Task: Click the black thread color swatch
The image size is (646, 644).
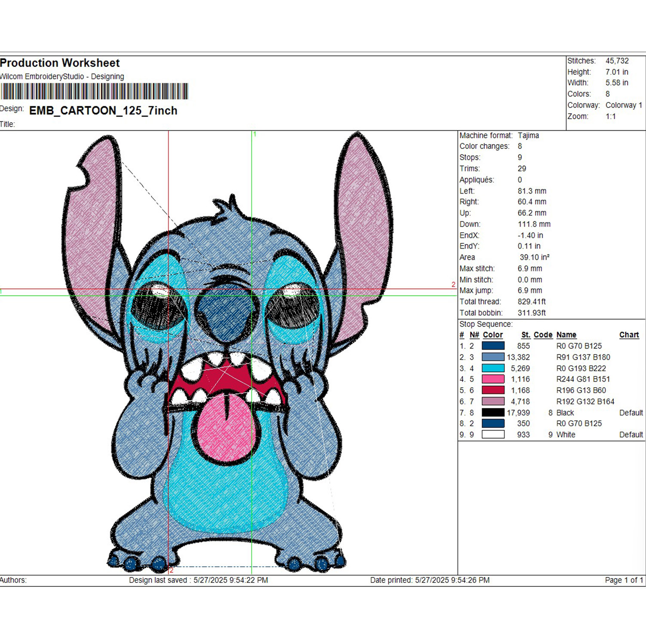Action: [x=493, y=413]
